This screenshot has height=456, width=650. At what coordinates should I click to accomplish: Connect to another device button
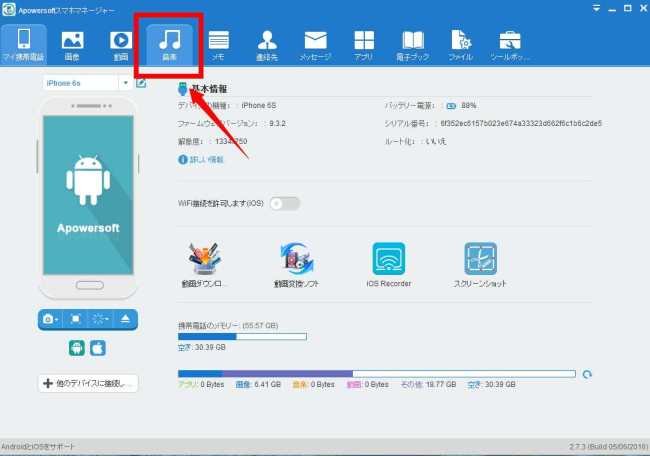click(88, 383)
